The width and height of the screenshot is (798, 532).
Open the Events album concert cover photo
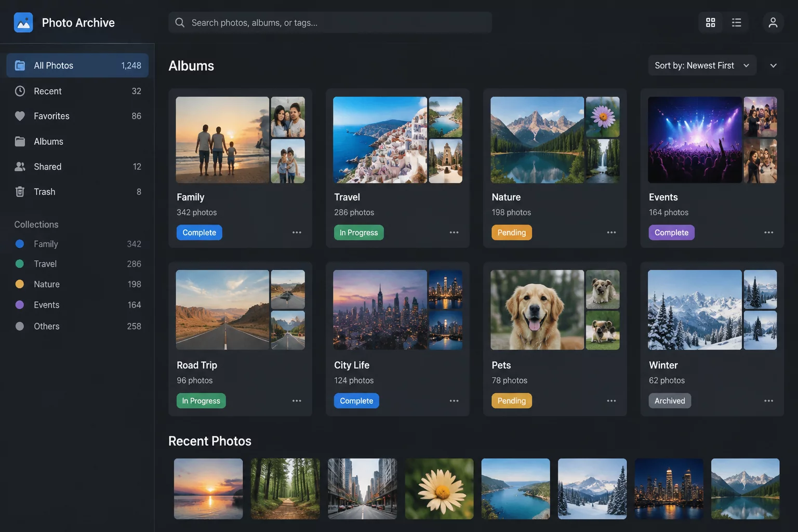[695, 140]
